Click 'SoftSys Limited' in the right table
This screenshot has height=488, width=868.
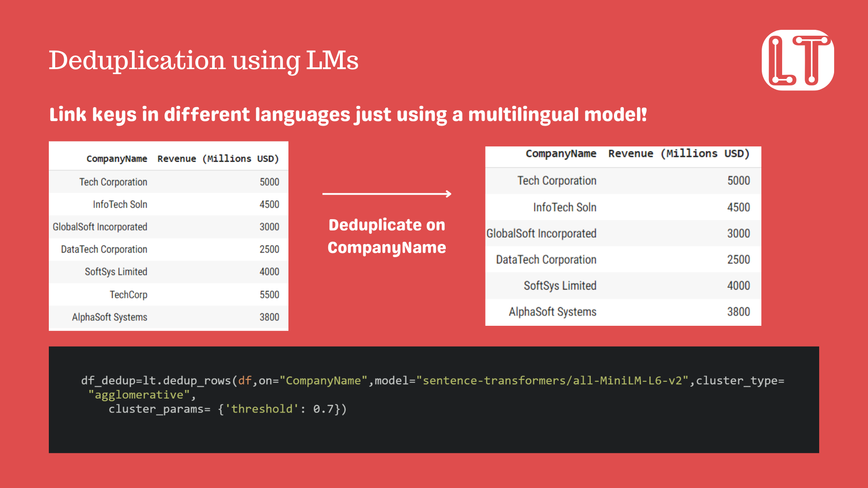pyautogui.click(x=560, y=286)
